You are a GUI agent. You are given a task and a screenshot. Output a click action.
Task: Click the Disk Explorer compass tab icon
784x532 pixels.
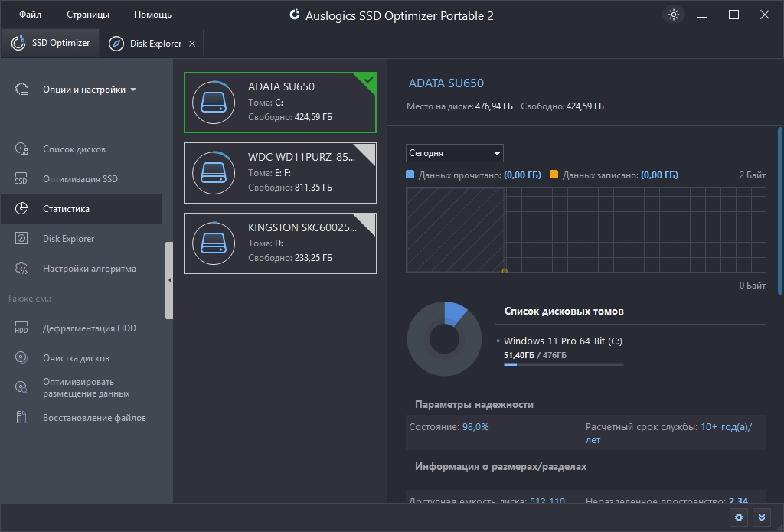pos(116,44)
